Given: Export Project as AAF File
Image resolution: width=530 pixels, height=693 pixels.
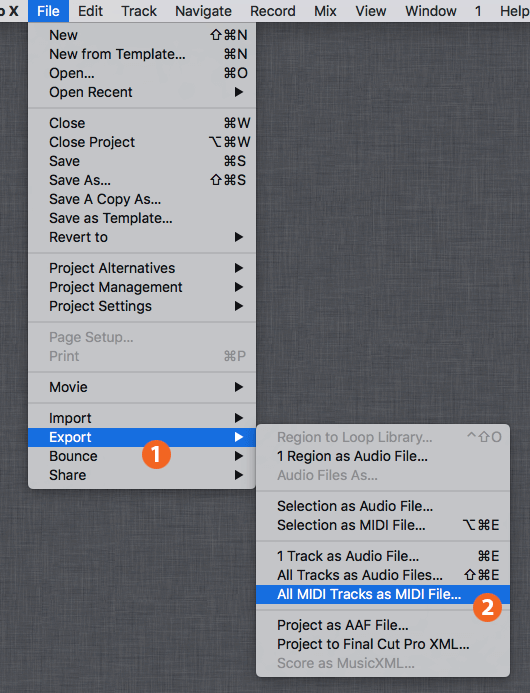Looking at the screenshot, I should point(383,625).
